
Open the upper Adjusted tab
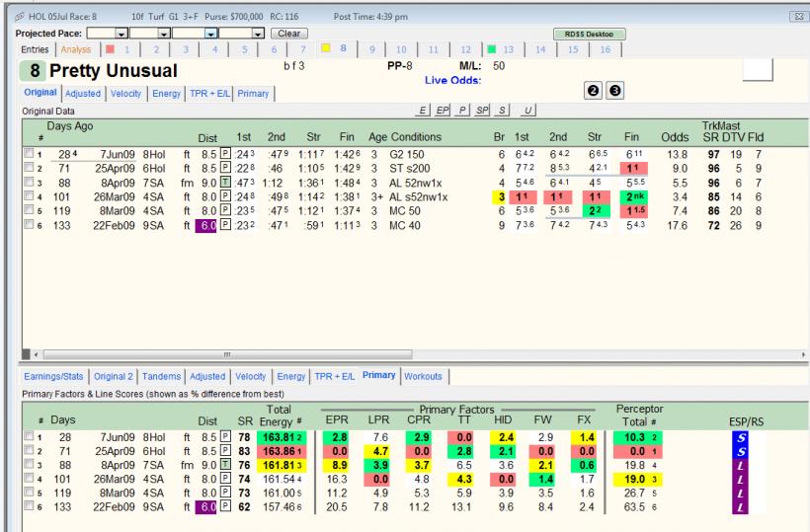pyautogui.click(x=83, y=94)
